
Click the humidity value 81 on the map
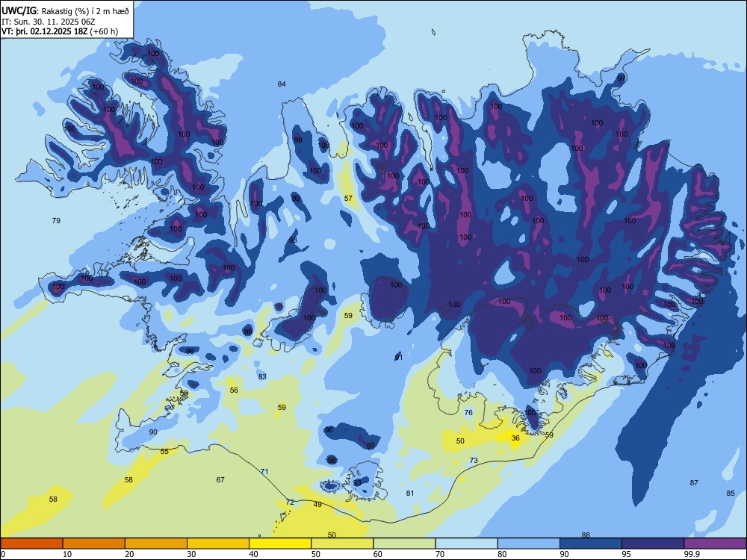[410, 493]
